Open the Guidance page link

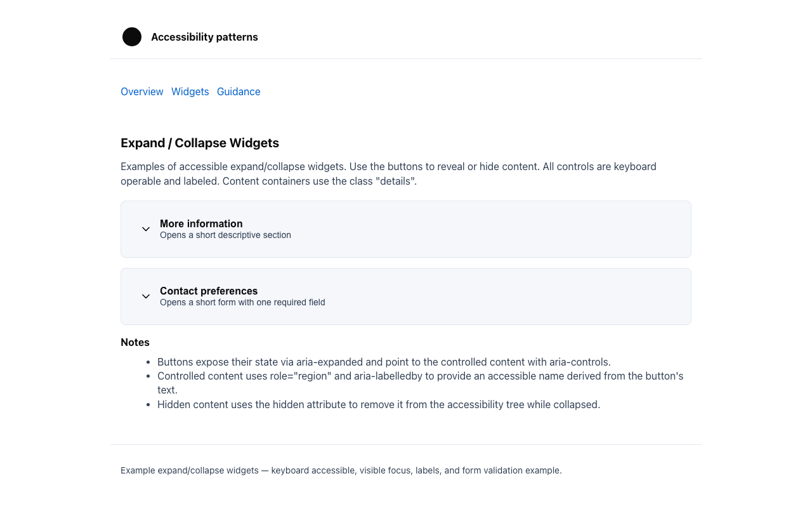[239, 92]
